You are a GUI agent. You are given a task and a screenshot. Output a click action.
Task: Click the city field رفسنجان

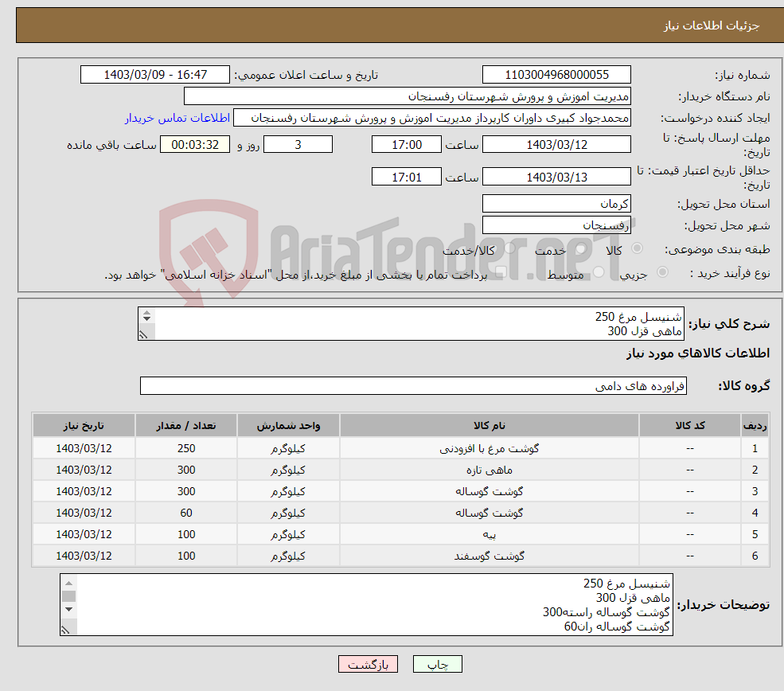[x=556, y=225]
